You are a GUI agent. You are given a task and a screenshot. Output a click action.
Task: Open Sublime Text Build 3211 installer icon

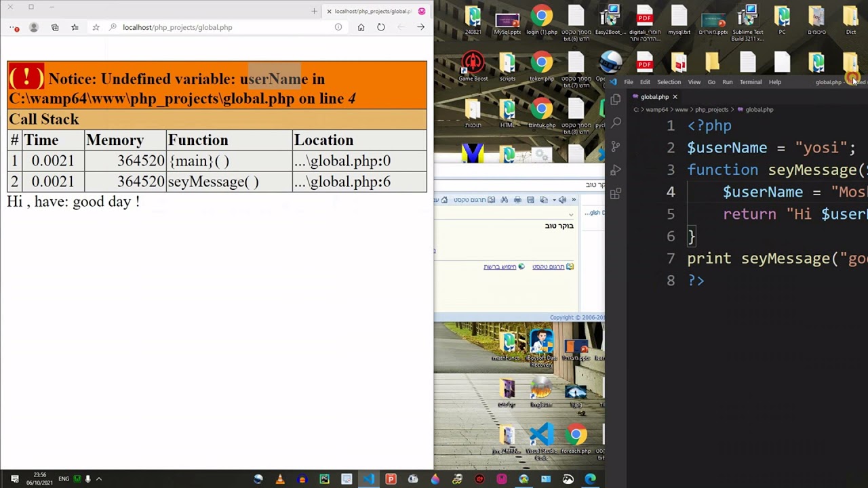pos(747,23)
